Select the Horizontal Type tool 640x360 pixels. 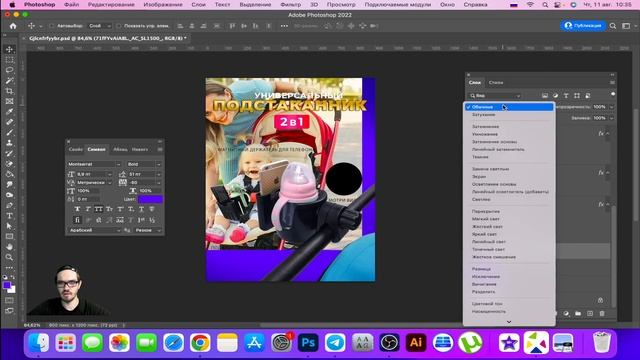9,216
